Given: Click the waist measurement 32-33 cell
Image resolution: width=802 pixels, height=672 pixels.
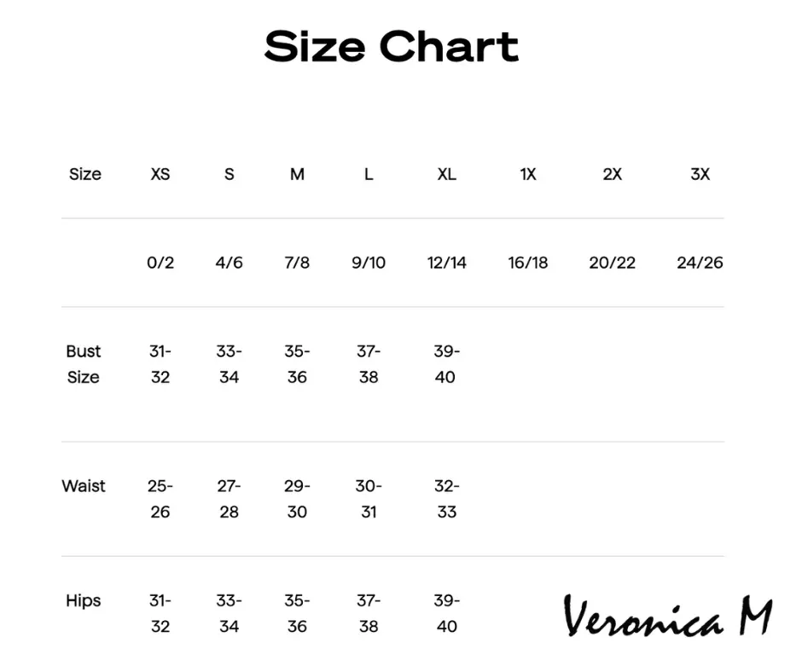Looking at the screenshot, I should point(446,499).
